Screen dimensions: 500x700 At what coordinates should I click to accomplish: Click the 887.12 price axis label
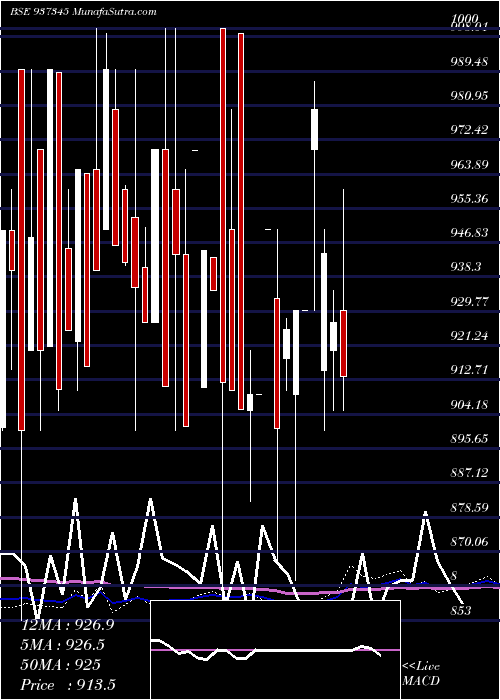pyautogui.click(x=469, y=473)
